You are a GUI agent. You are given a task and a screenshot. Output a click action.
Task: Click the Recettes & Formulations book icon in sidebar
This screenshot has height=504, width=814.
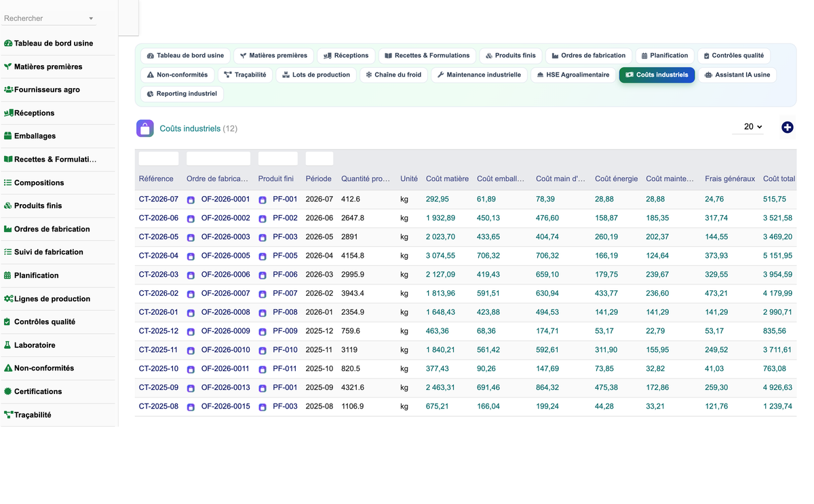(x=8, y=159)
